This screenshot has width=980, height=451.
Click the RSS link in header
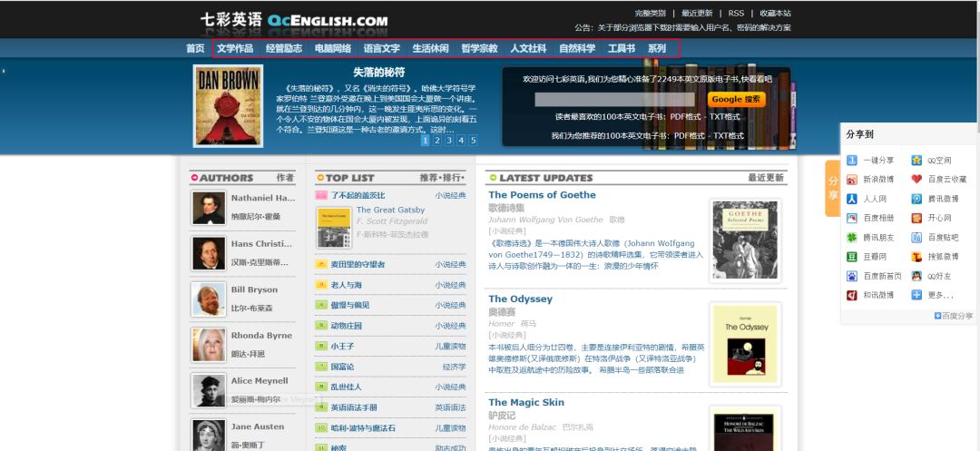click(x=736, y=13)
